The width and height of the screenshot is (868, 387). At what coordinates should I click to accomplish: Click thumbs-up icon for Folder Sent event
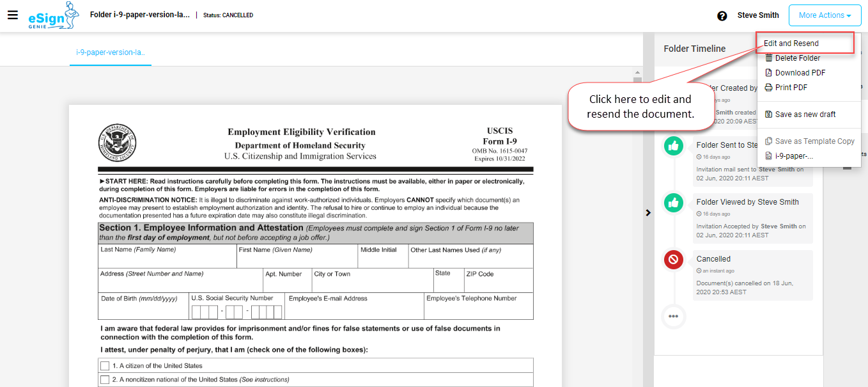pyautogui.click(x=674, y=146)
